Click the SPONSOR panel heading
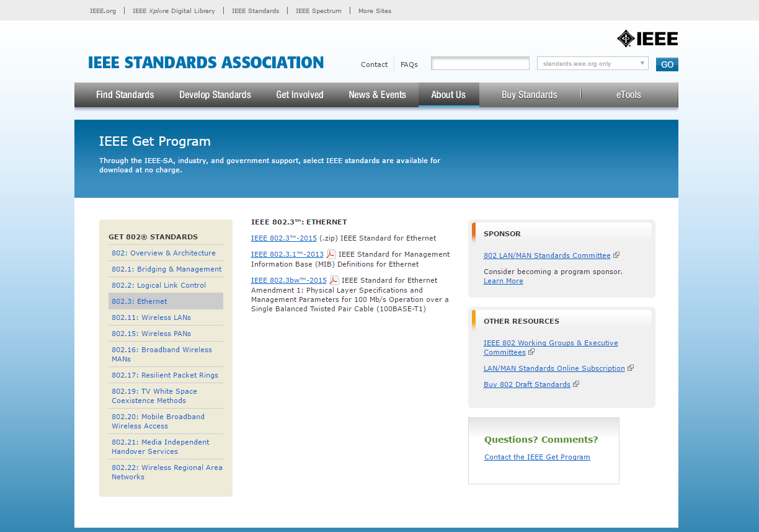Viewport: 759px width, 532px height. 502,234
